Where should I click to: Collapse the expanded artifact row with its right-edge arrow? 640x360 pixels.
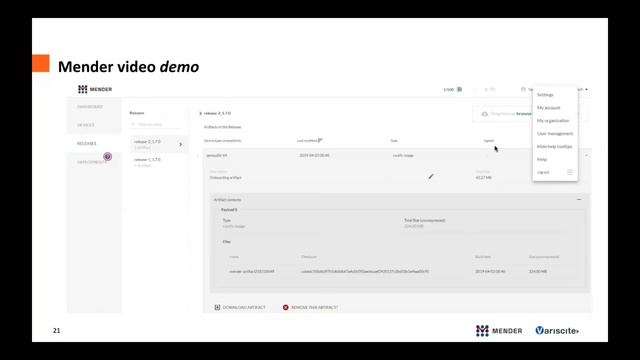tap(586, 156)
